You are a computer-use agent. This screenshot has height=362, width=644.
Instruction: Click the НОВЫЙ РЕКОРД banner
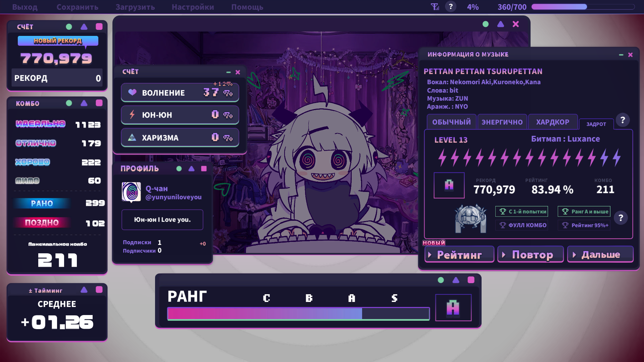(x=58, y=41)
